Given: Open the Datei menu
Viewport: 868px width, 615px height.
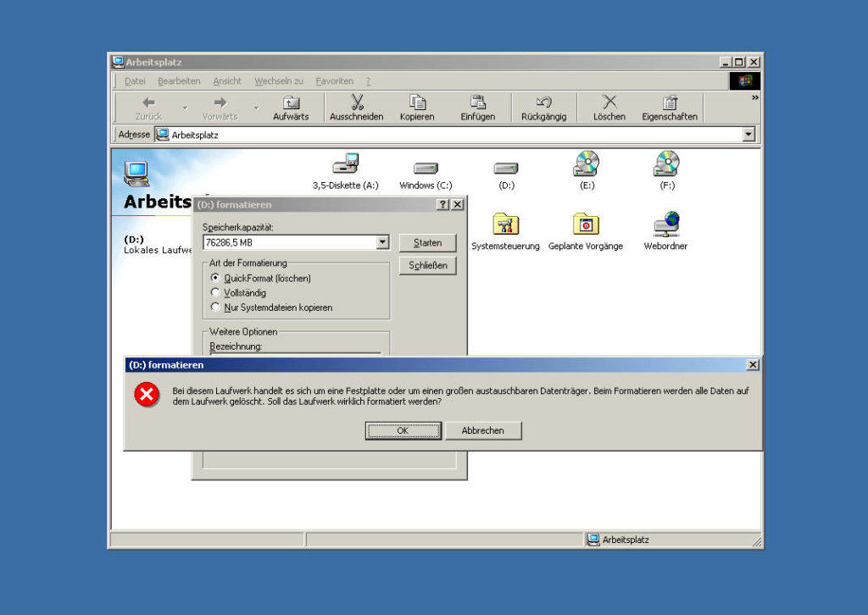Looking at the screenshot, I should pyautogui.click(x=134, y=80).
